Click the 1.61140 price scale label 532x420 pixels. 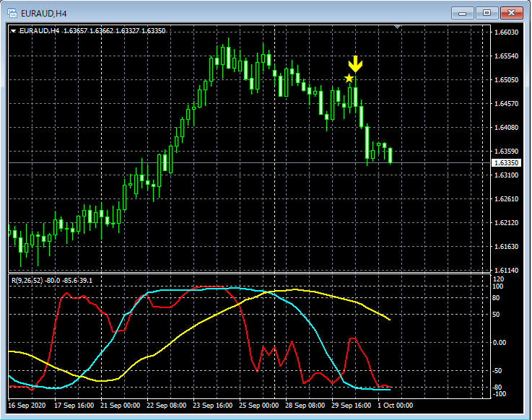506,271
